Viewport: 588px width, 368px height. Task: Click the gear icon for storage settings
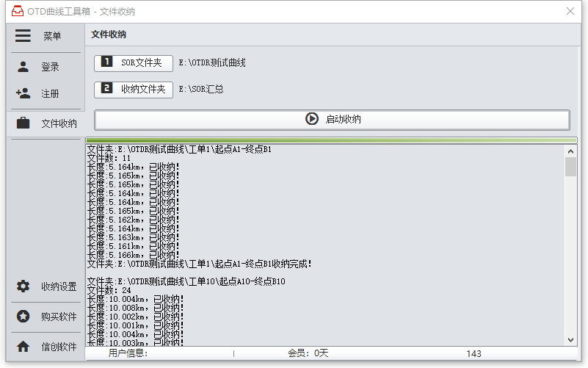point(23,286)
